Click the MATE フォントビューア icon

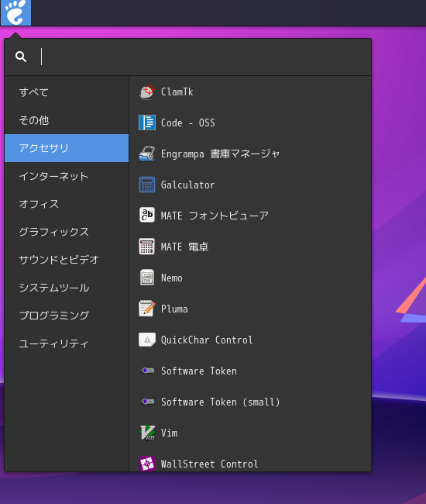(x=147, y=215)
